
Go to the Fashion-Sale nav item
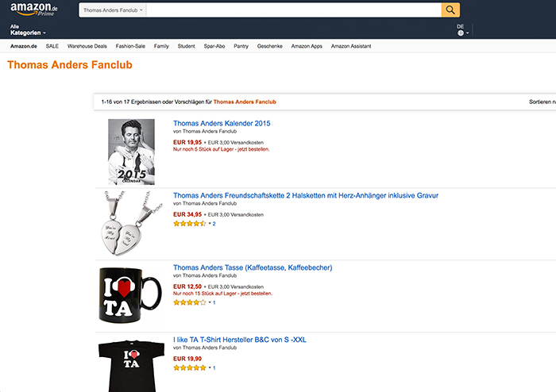click(x=130, y=46)
